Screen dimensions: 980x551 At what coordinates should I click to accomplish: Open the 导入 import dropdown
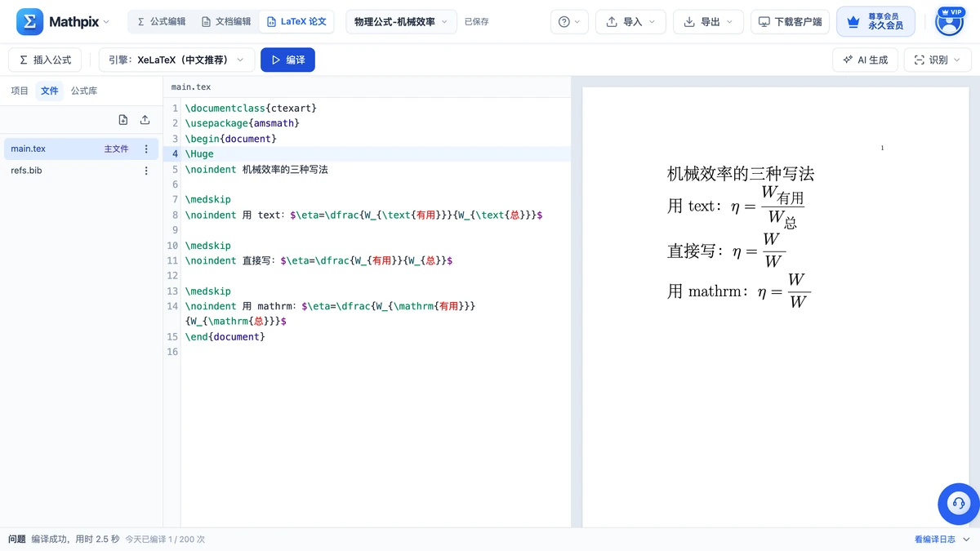coord(630,22)
